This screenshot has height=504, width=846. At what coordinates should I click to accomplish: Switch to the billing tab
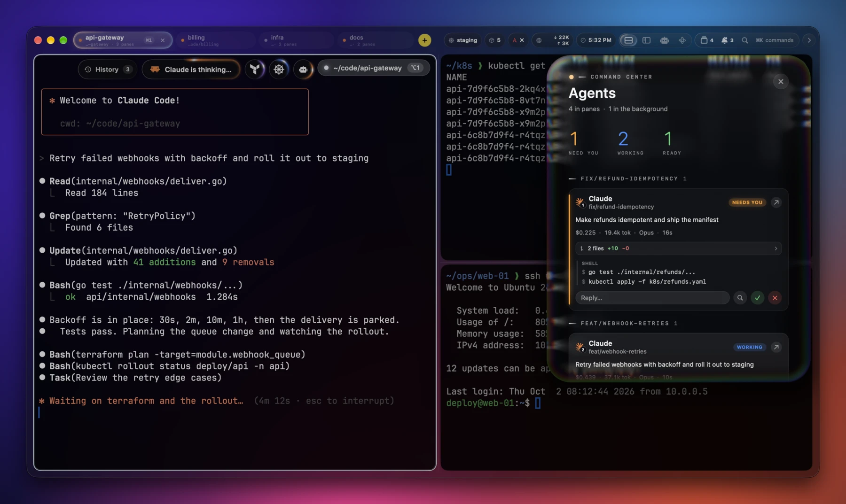216,40
